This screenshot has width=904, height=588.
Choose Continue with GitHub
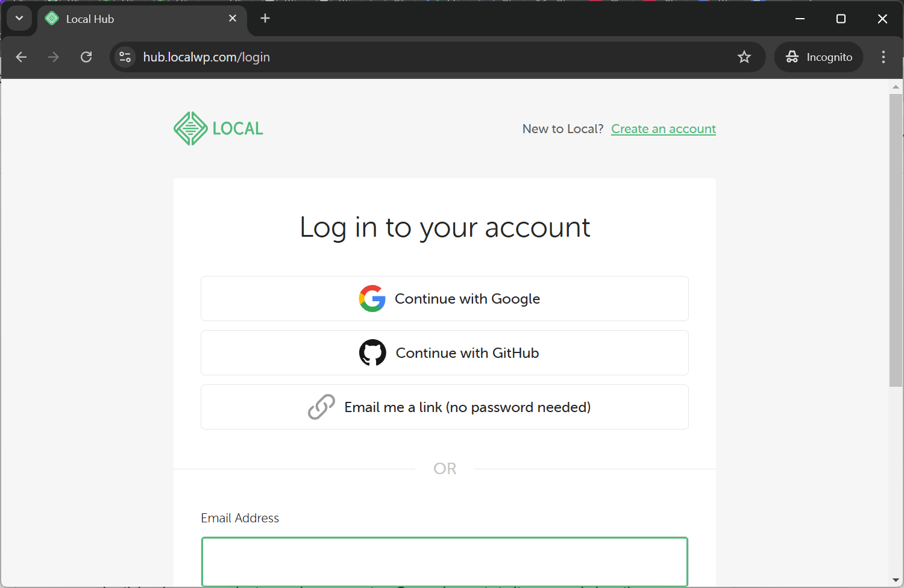(x=445, y=353)
